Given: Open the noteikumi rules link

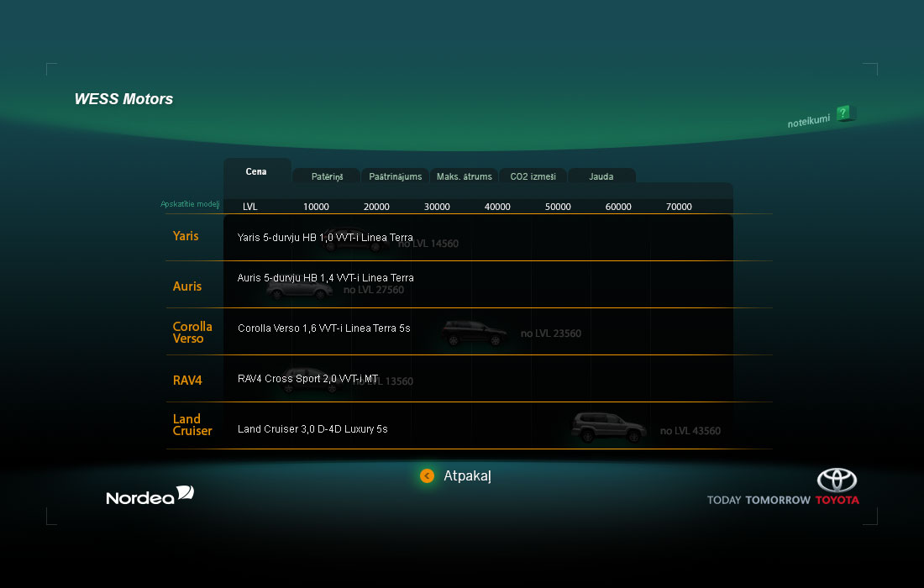Looking at the screenshot, I should click(808, 121).
